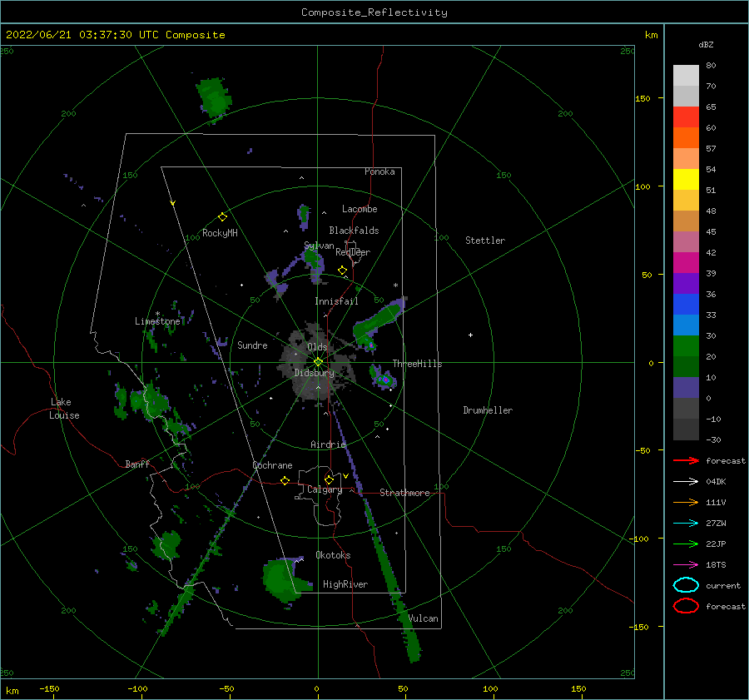This screenshot has width=749, height=700.
Task: Click the orange 111V arrow icon
Action: click(x=686, y=502)
